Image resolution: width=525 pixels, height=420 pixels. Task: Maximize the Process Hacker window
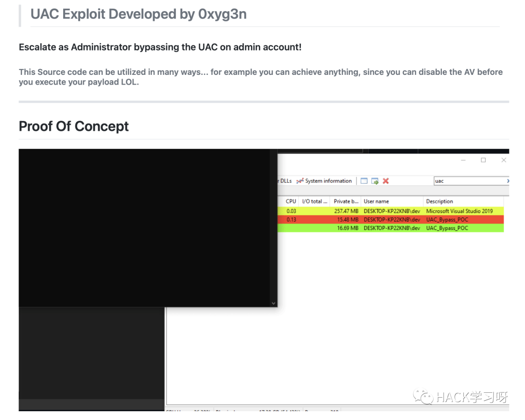tap(483, 160)
